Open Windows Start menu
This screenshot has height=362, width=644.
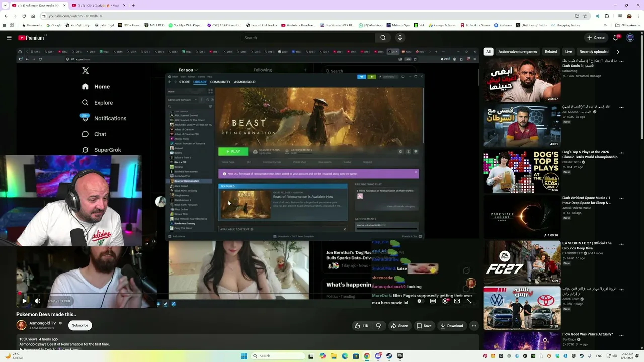pos(244,356)
